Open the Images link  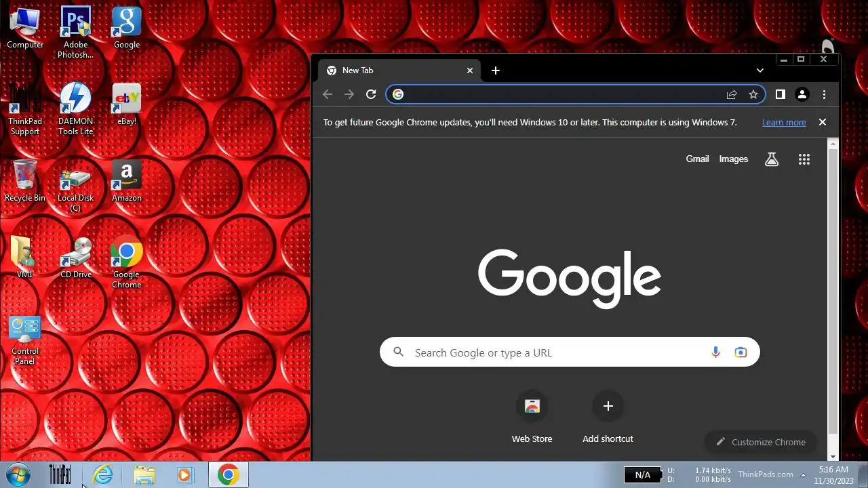click(734, 159)
